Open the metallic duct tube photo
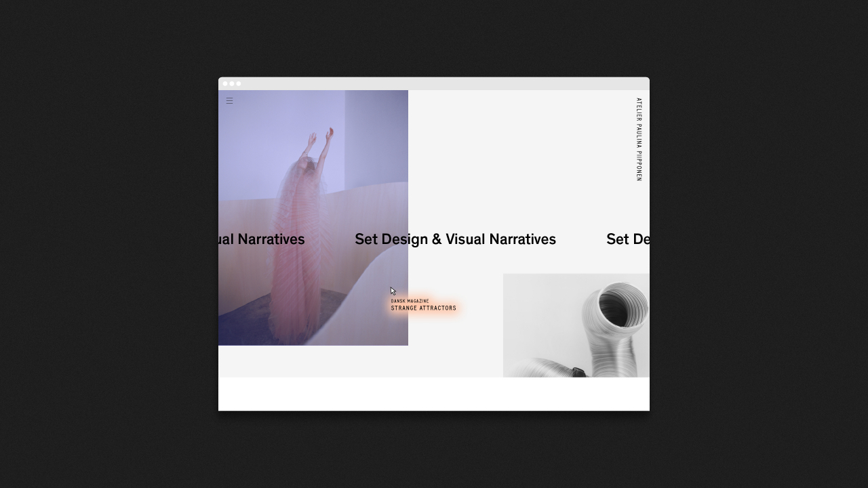The height and width of the screenshot is (488, 868). (576, 325)
